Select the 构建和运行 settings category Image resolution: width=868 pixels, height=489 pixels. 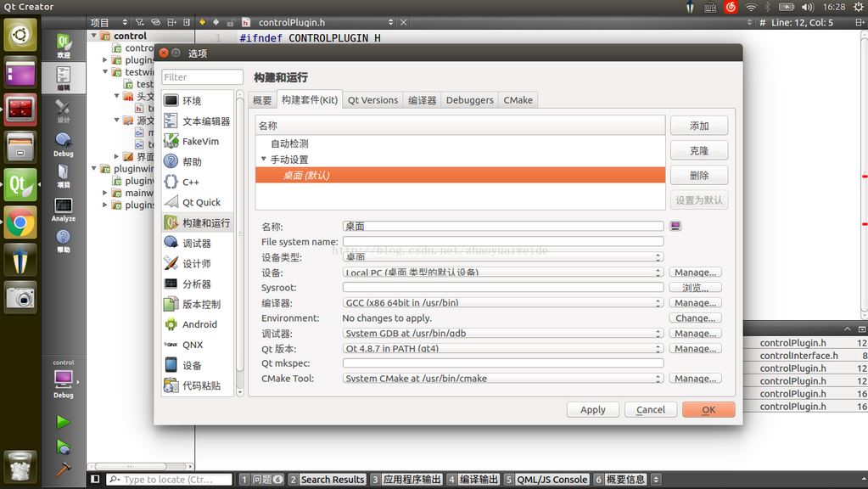pyautogui.click(x=198, y=222)
